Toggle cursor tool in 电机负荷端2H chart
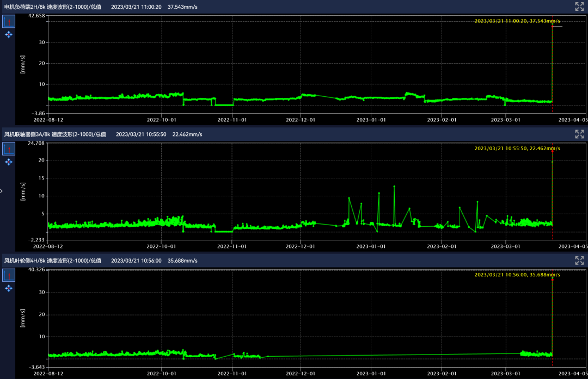This screenshot has width=588, height=379. (x=9, y=22)
